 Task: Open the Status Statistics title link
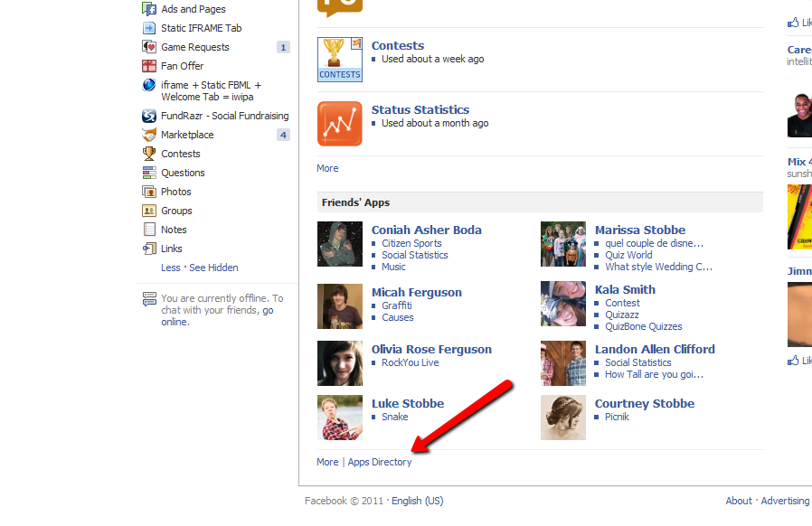[x=420, y=109]
